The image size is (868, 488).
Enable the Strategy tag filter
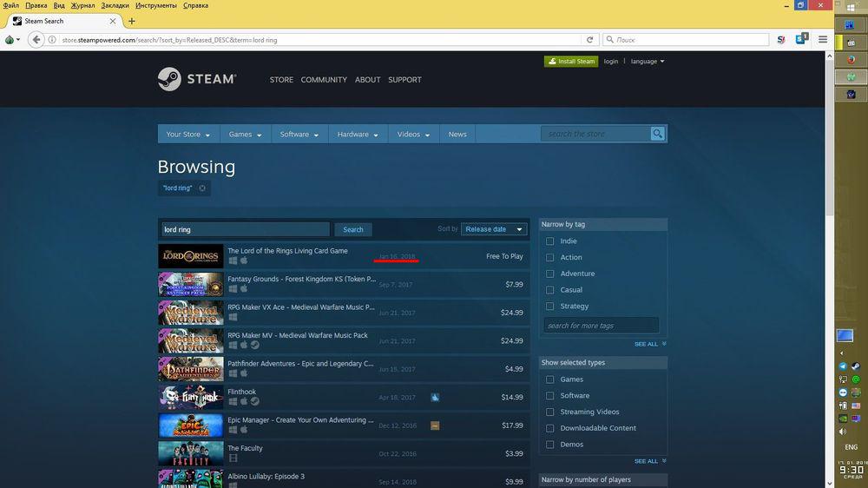[549, 307]
